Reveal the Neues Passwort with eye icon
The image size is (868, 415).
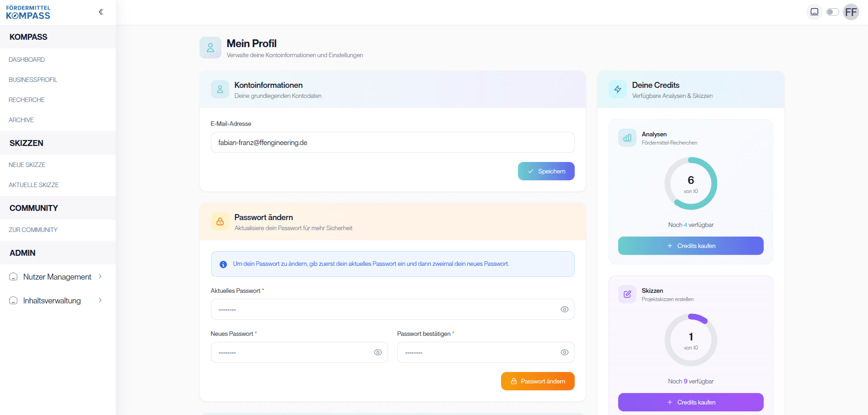click(x=377, y=352)
